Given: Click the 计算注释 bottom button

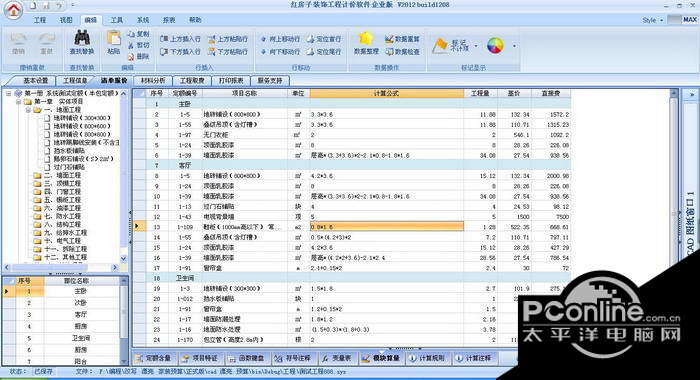Looking at the screenshot, I should 473,358.
